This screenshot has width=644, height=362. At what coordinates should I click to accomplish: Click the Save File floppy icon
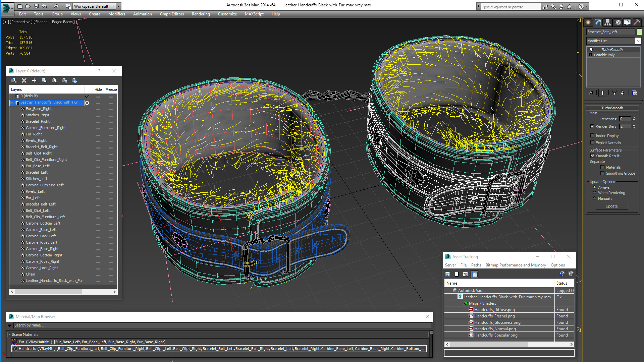(x=36, y=6)
